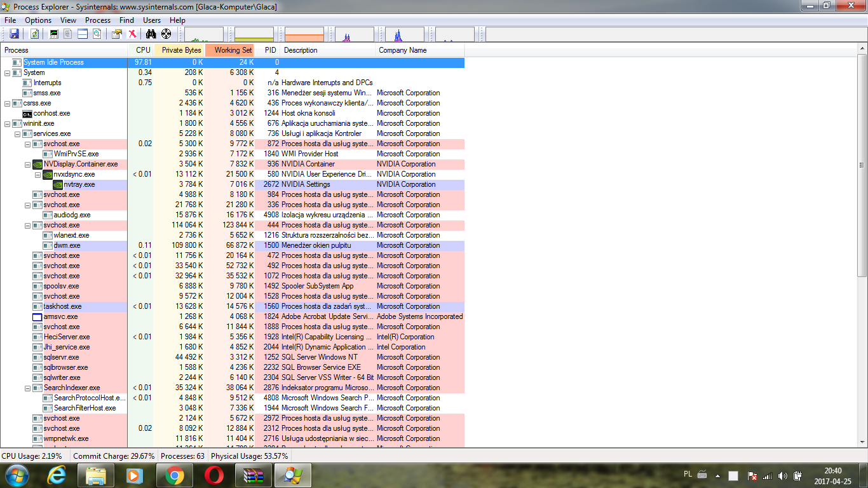868x488 pixels.
Task: Collapse the nvxdsync.exe tree node
Action: pos(37,174)
